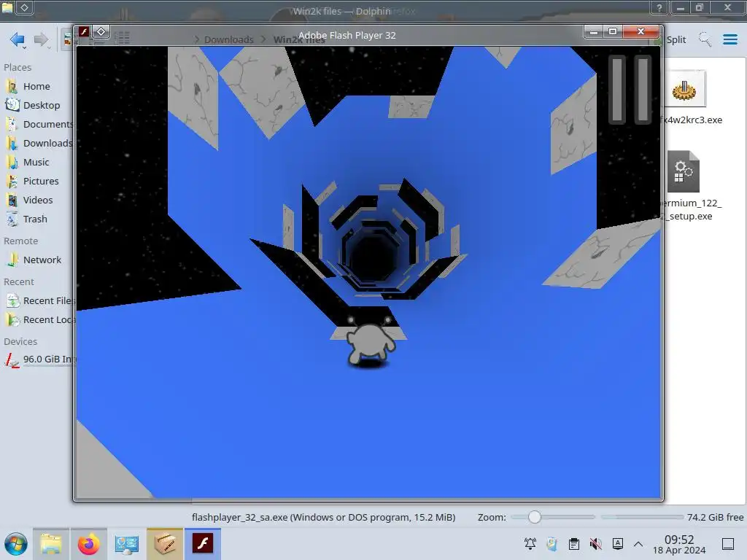Open Dolphin search with the magnifier icon
Image resolution: width=747 pixels, height=560 pixels.
tap(705, 39)
